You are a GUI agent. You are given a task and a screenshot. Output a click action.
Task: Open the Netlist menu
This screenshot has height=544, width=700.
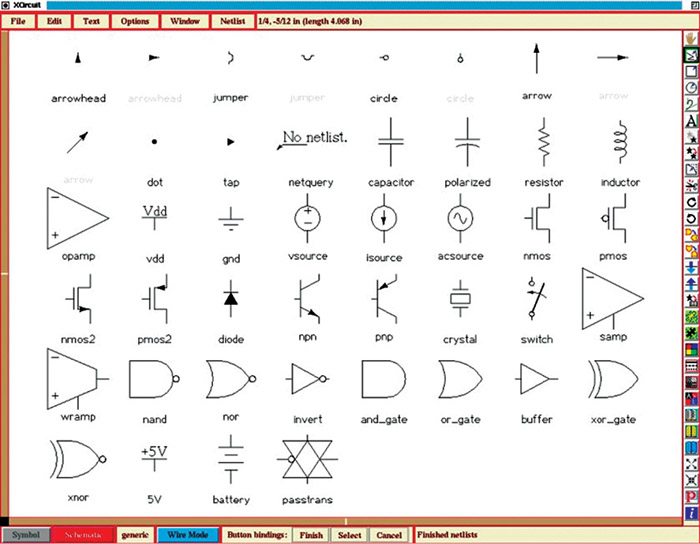[x=232, y=20]
